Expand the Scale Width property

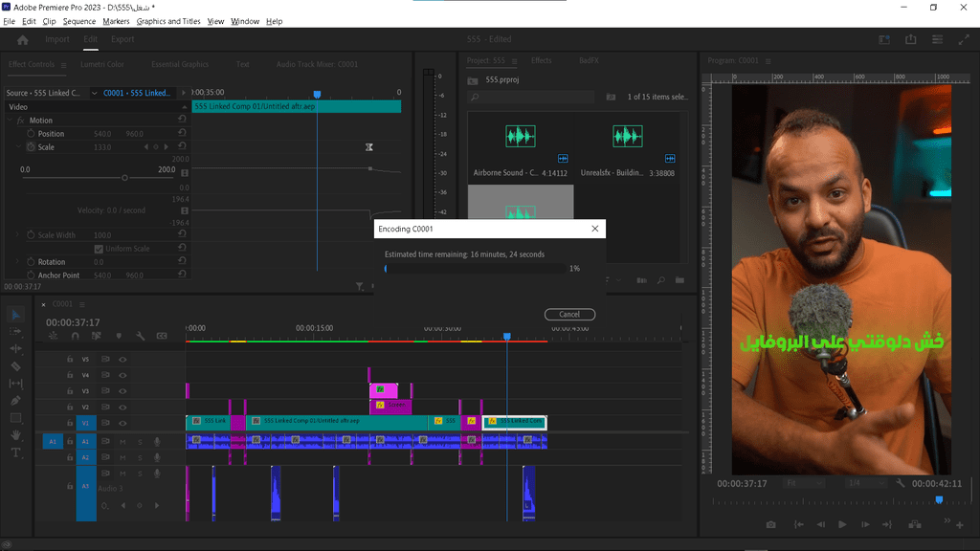tap(17, 235)
